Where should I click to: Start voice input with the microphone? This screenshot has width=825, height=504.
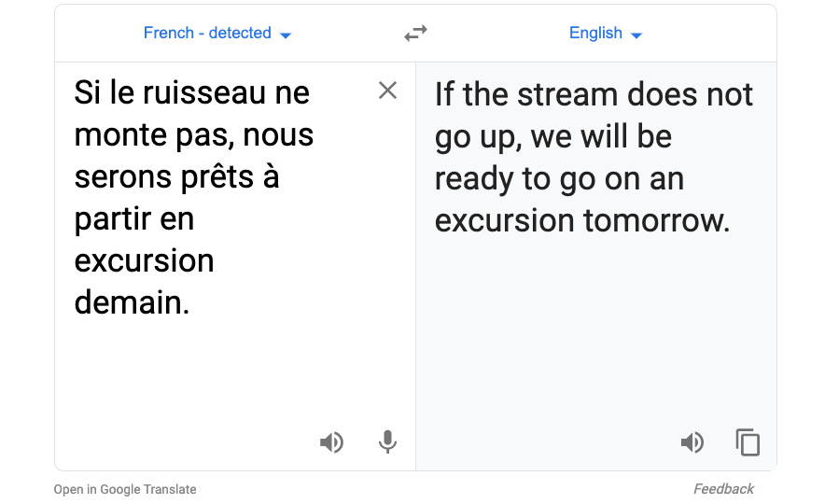[387, 442]
